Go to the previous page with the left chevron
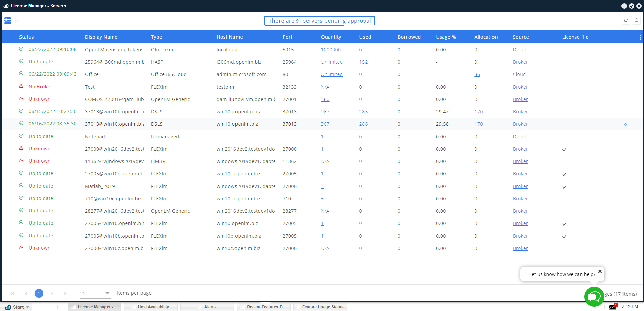Viewport: 644px width, 311px height. tap(26, 293)
